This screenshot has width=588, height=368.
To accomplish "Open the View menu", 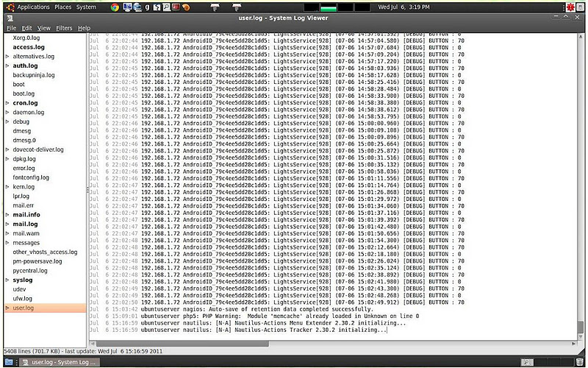I will click(43, 28).
